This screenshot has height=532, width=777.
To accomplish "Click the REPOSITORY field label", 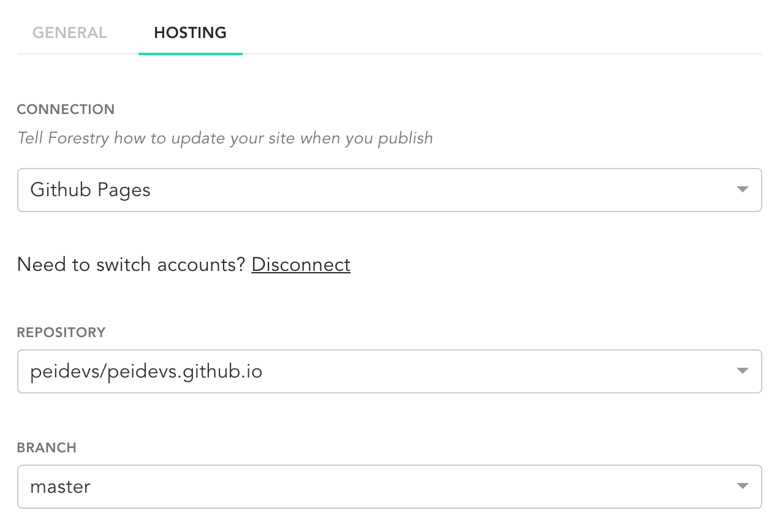I will [x=61, y=332].
